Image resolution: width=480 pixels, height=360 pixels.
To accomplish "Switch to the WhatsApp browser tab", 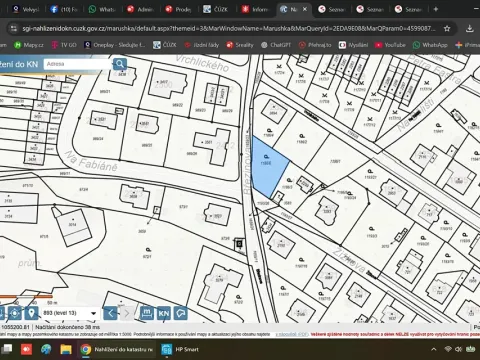I will (x=102, y=9).
